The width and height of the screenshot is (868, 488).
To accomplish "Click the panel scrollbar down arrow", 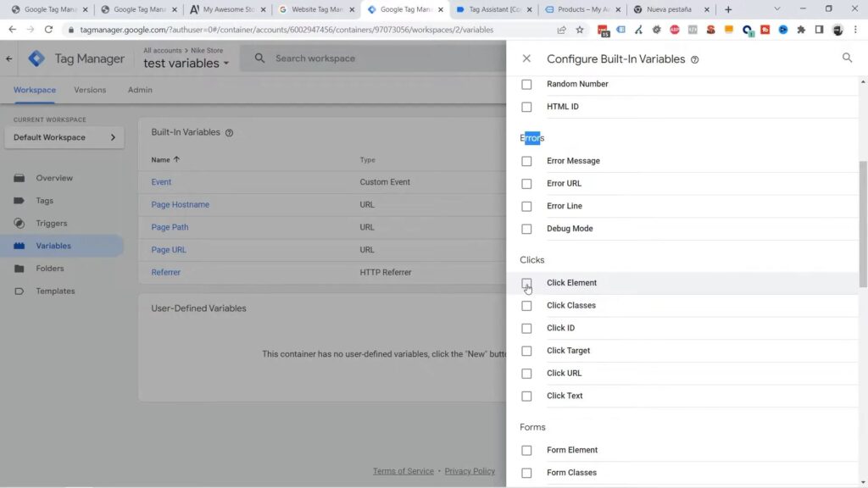I will (x=863, y=483).
